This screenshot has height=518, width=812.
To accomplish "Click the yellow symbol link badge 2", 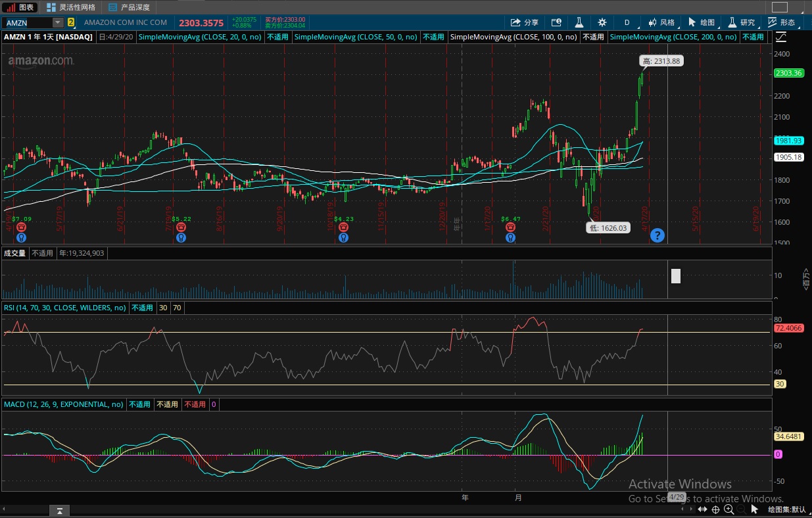I will [x=71, y=22].
